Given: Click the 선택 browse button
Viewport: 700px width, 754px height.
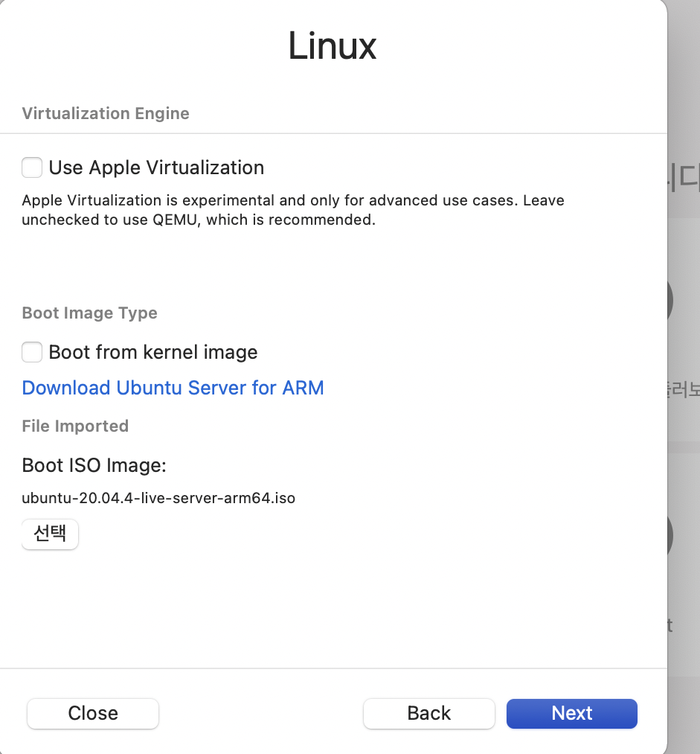Looking at the screenshot, I should [x=50, y=534].
